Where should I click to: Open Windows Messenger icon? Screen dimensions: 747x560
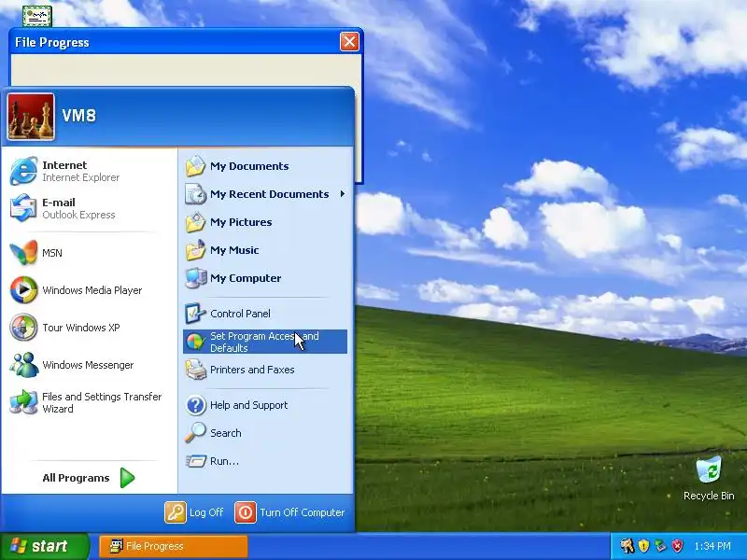[x=23, y=365]
